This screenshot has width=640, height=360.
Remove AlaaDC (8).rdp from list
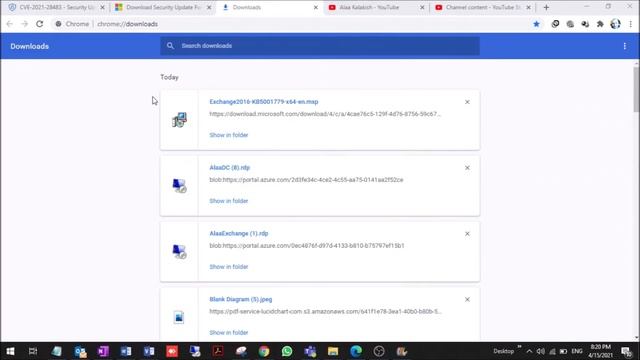(x=467, y=168)
